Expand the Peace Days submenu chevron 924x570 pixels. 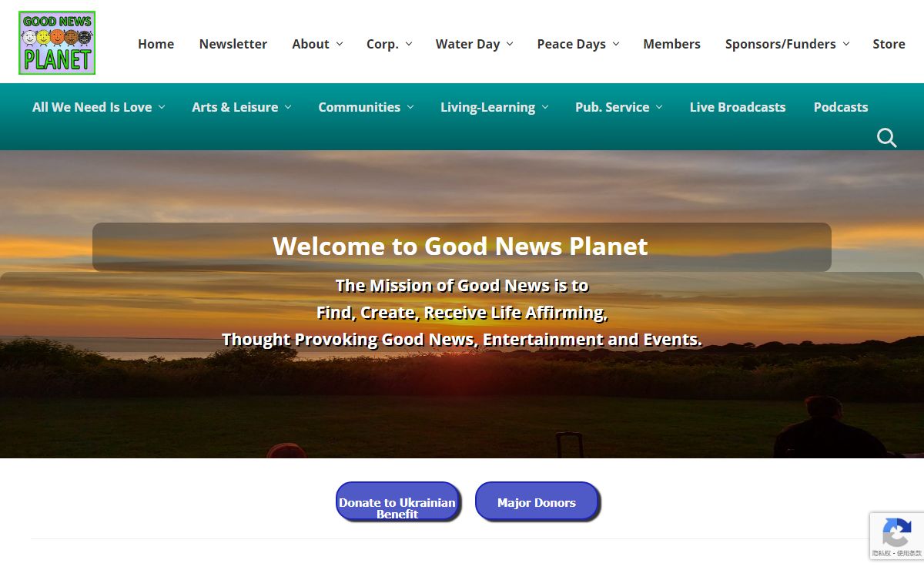(616, 44)
